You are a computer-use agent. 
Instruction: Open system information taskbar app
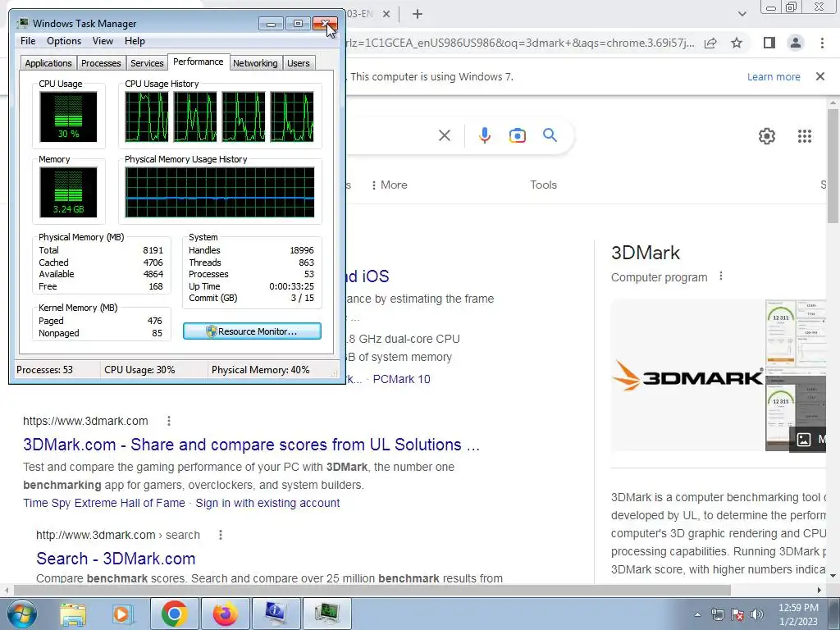point(276,614)
